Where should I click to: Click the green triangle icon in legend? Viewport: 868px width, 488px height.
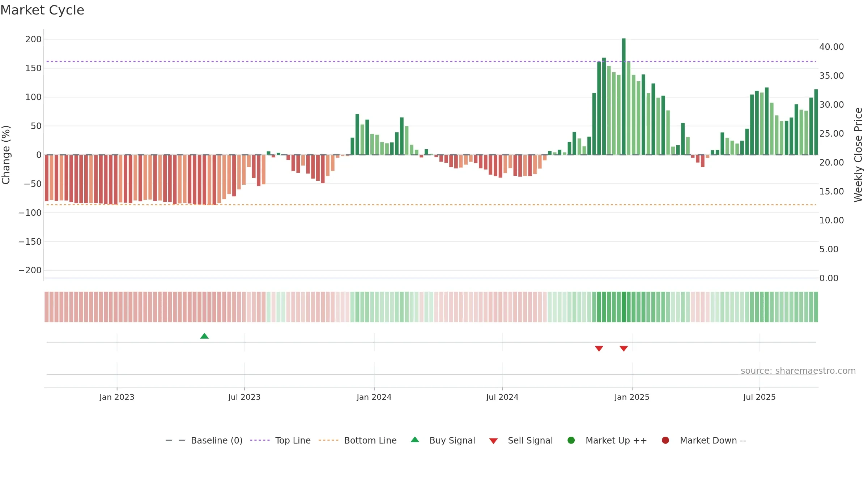415,440
